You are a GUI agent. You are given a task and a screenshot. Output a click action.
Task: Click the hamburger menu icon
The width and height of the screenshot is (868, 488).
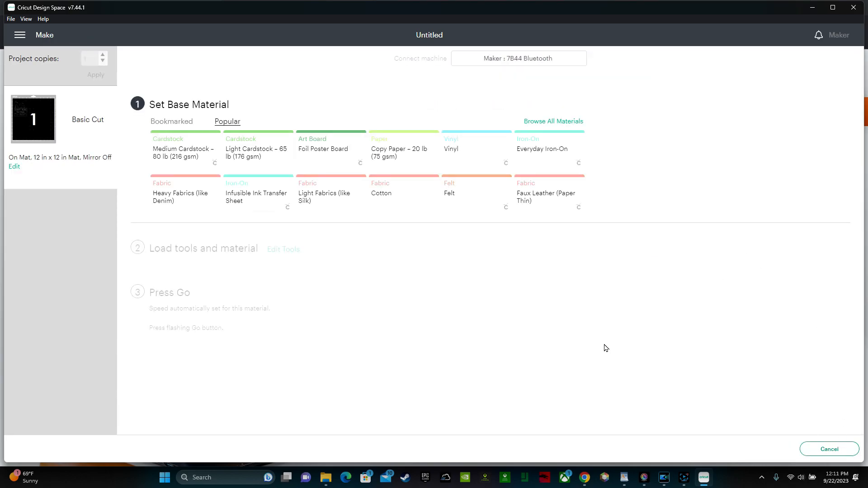pos(20,34)
